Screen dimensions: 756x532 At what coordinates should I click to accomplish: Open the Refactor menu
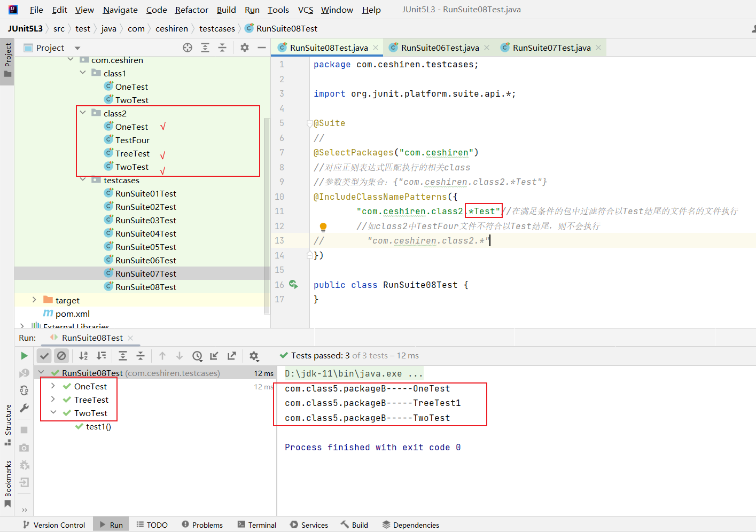(191, 10)
